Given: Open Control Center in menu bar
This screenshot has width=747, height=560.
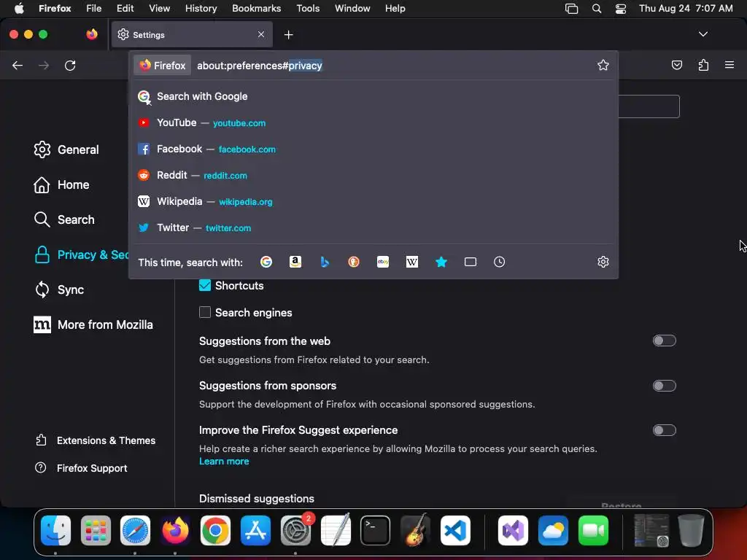Looking at the screenshot, I should click(621, 9).
